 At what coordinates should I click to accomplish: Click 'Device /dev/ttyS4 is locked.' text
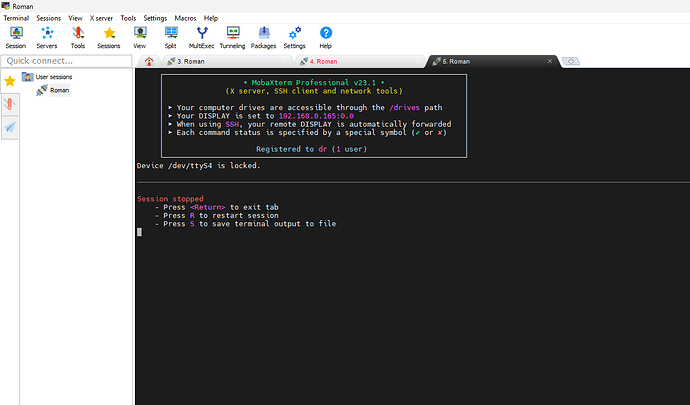pos(198,166)
